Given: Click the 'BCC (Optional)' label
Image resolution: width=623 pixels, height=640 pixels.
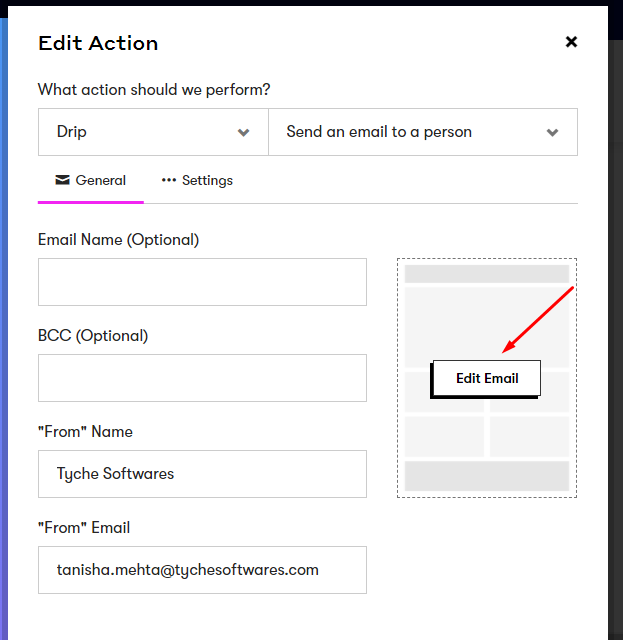Looking at the screenshot, I should [93, 336].
